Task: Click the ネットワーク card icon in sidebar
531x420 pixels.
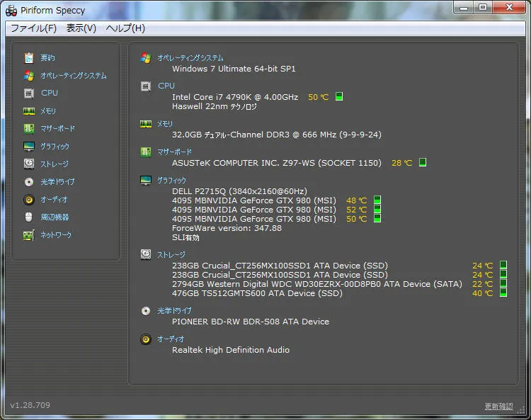Action: coord(29,235)
